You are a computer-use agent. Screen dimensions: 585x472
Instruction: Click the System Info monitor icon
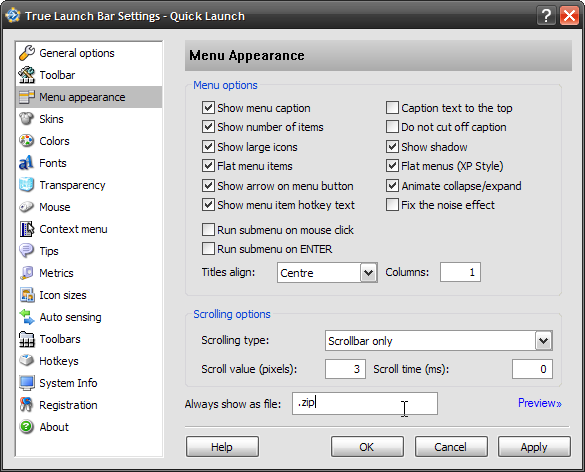pos(26,383)
